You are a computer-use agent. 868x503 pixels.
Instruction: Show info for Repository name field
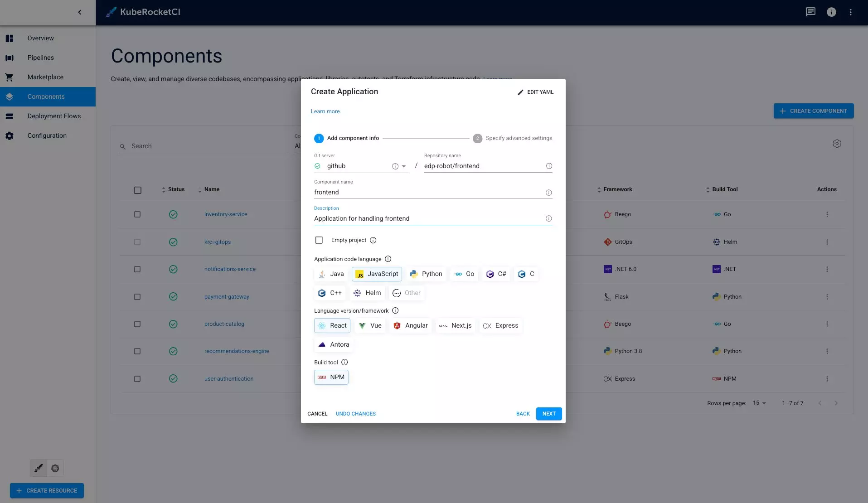coord(549,166)
